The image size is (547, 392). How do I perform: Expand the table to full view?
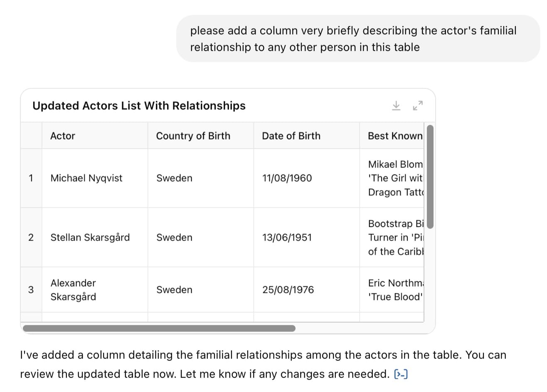click(x=418, y=106)
